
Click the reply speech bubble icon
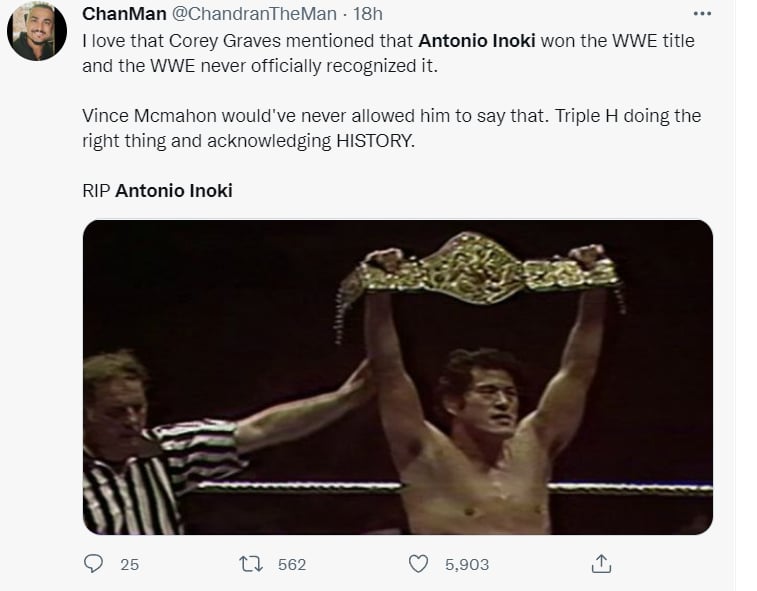click(x=93, y=563)
